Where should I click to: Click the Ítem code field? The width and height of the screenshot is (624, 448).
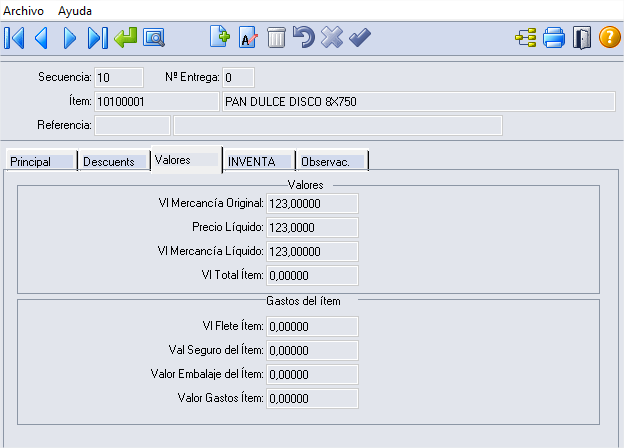[x=156, y=101]
